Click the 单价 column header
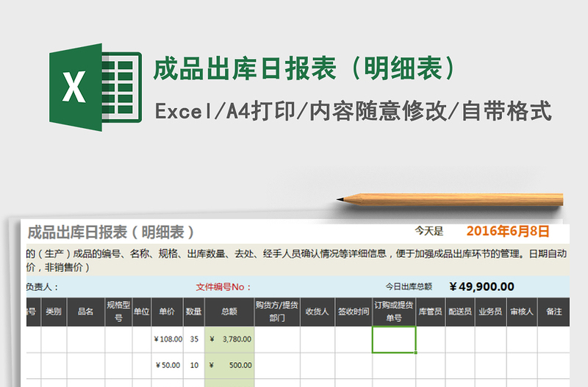This screenshot has height=387, width=588. pyautogui.click(x=168, y=311)
